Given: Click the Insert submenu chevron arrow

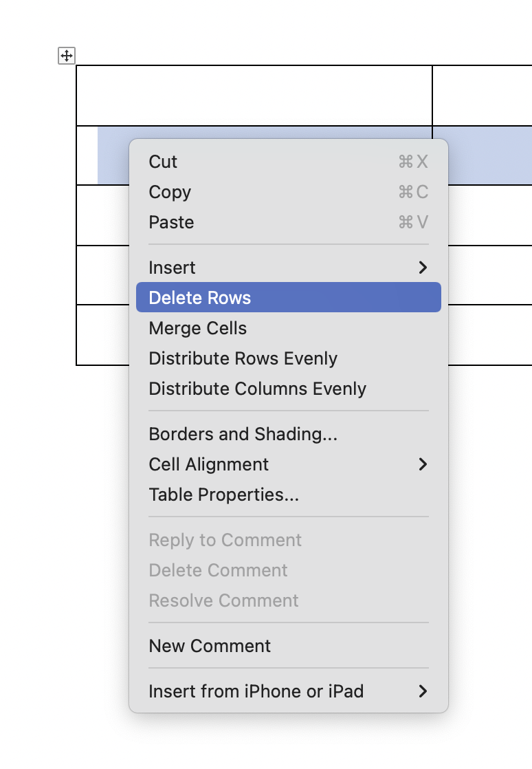Looking at the screenshot, I should [423, 268].
